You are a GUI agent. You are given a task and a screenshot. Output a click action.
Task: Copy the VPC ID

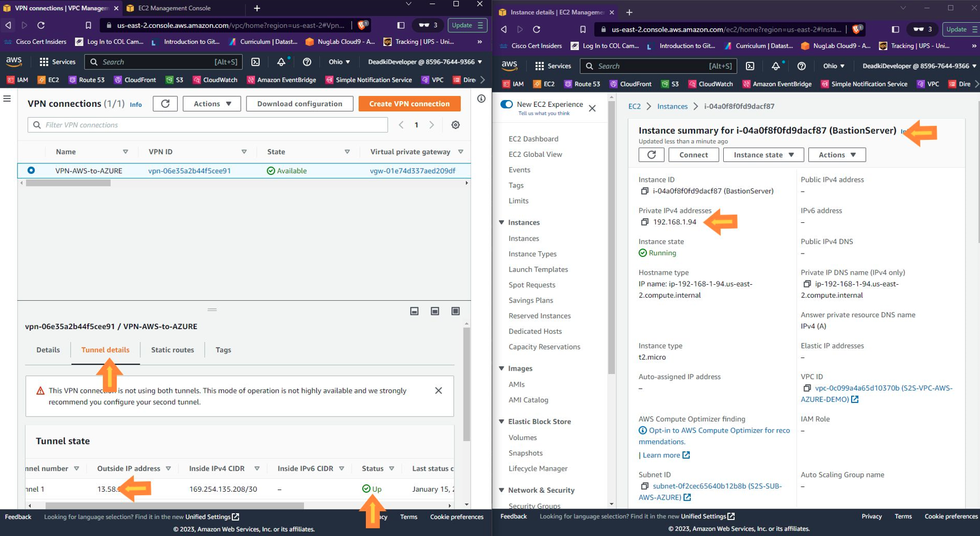[807, 388]
